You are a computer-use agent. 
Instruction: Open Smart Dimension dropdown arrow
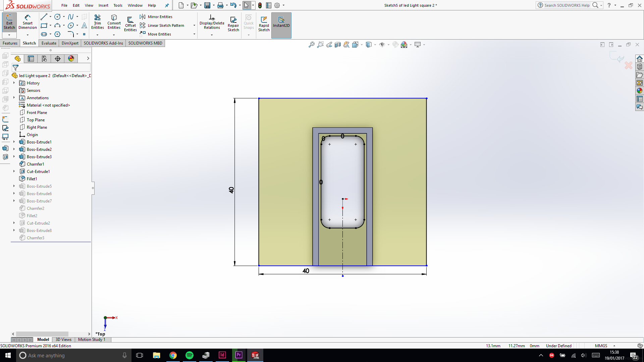28,35
